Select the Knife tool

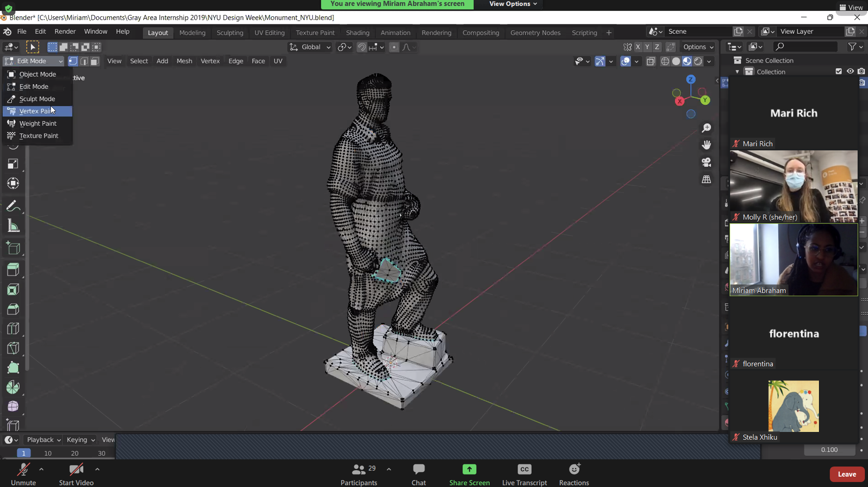point(13,348)
